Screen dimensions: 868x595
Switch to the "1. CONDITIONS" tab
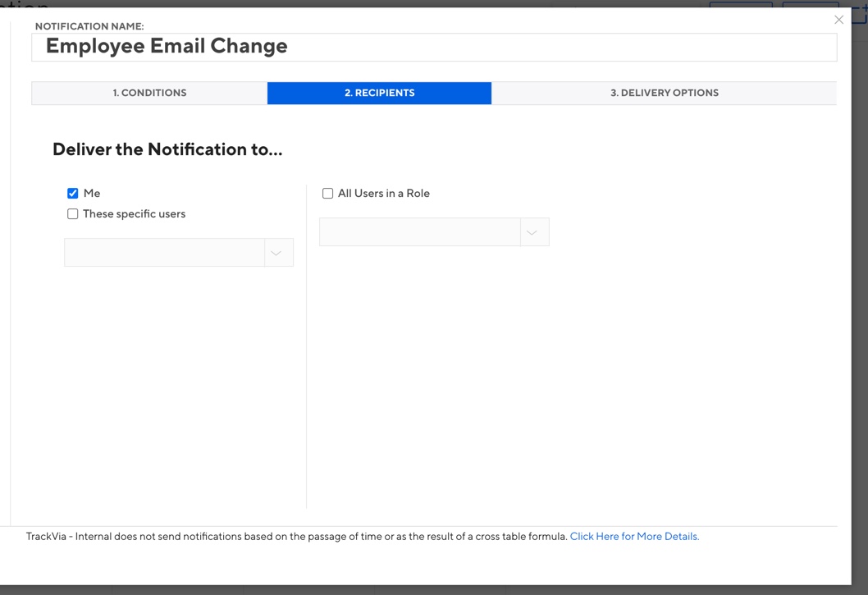click(148, 93)
